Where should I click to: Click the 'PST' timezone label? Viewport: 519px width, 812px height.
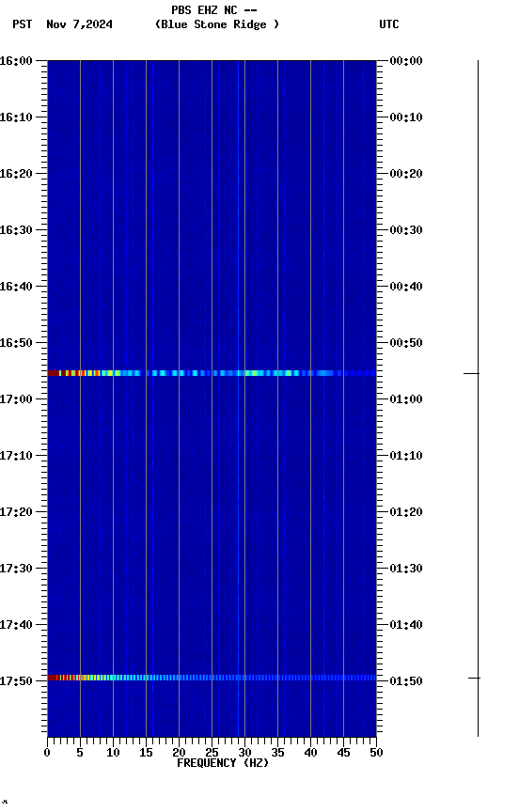23,24
